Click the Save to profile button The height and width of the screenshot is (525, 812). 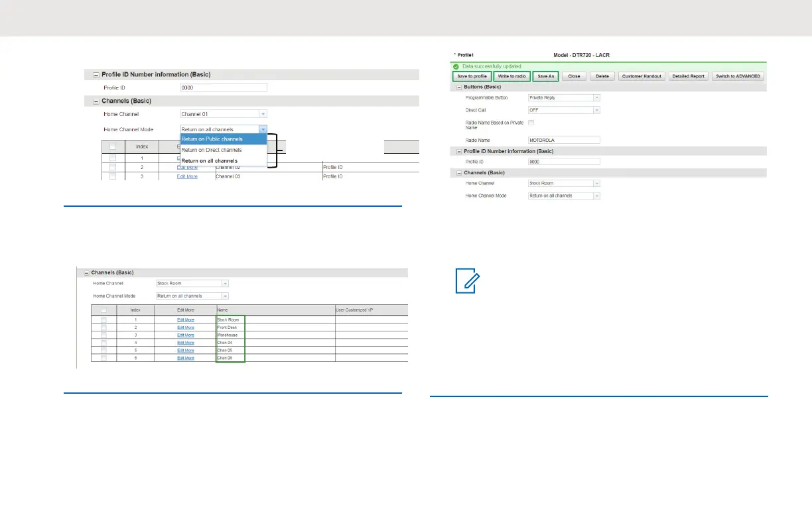point(472,76)
